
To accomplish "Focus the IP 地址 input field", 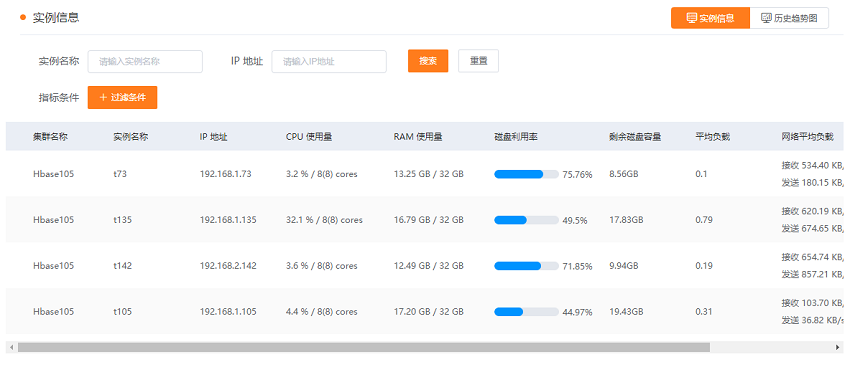I will coord(329,61).
